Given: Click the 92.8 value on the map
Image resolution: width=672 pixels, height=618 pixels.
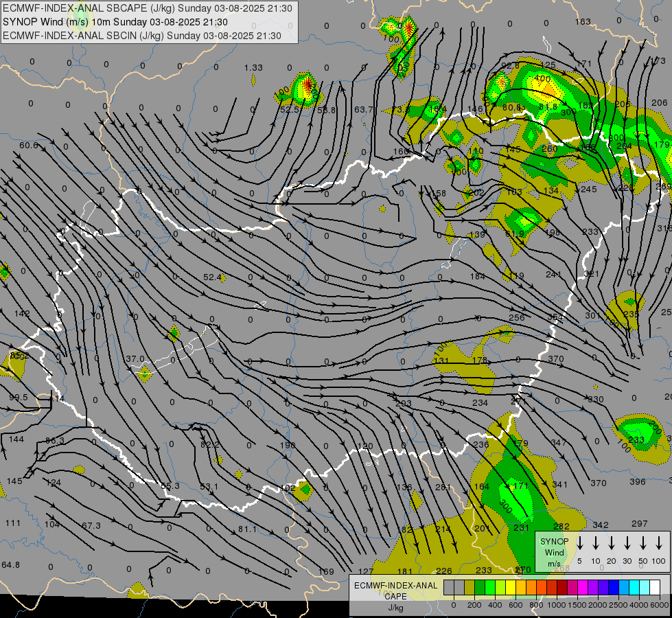Looking at the screenshot, I should (511, 66).
